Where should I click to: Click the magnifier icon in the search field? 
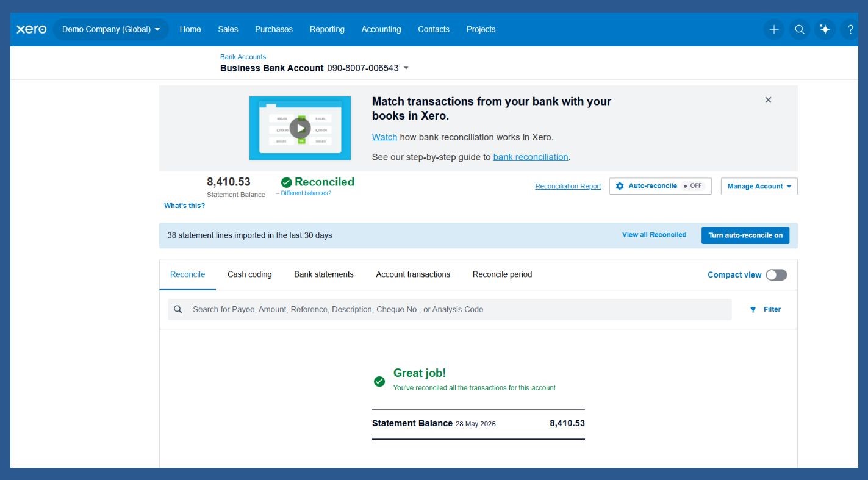(x=178, y=309)
